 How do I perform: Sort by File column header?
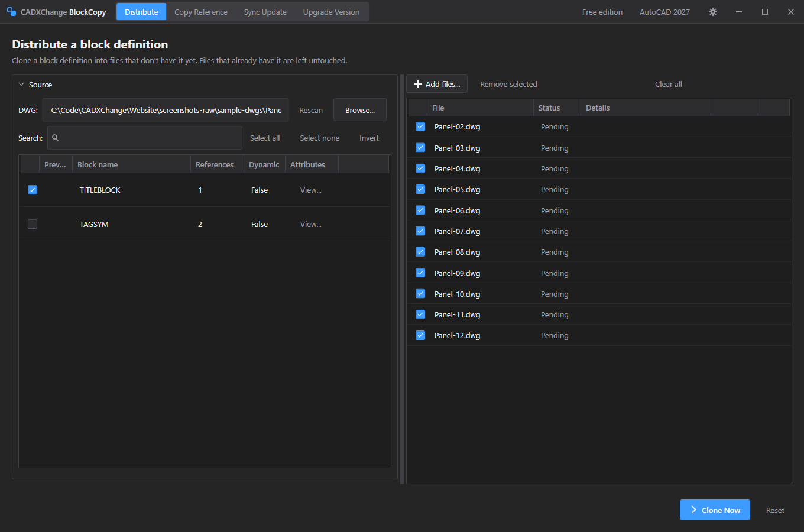click(x=480, y=108)
